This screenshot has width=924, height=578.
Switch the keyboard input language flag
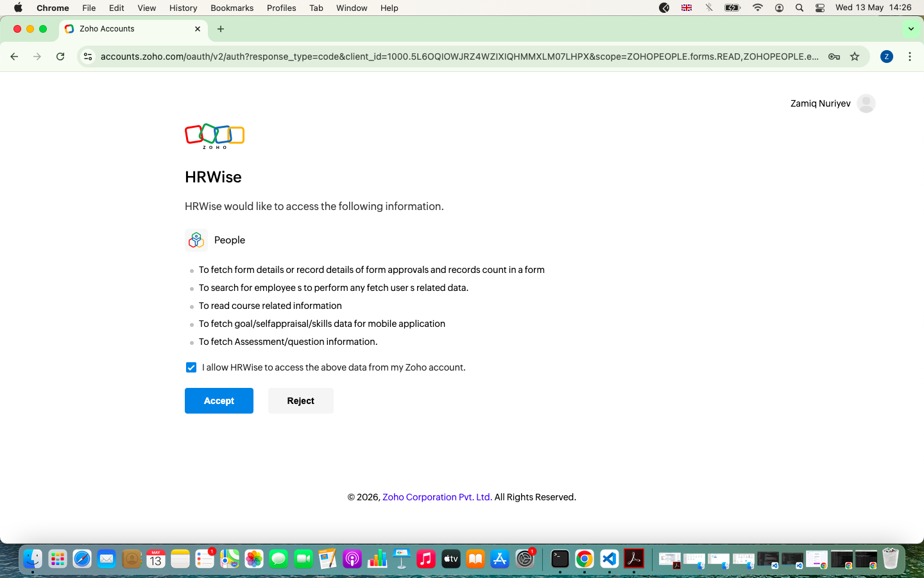[x=687, y=8]
